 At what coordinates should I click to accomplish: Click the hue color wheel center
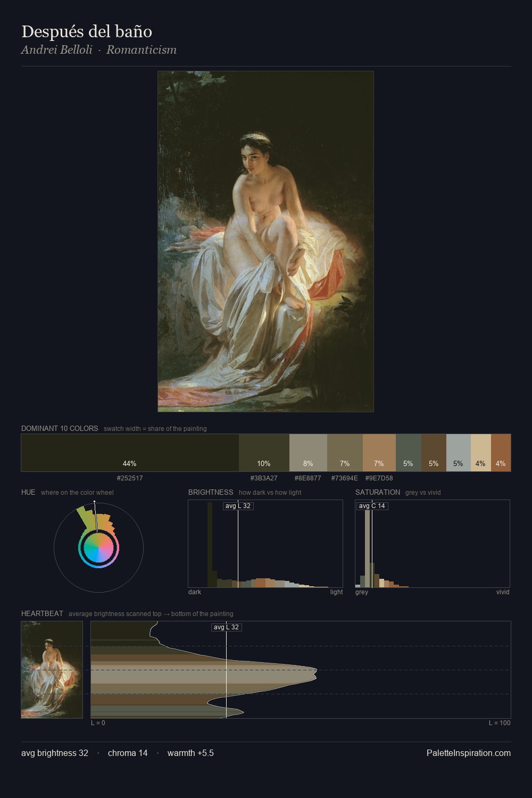point(98,547)
